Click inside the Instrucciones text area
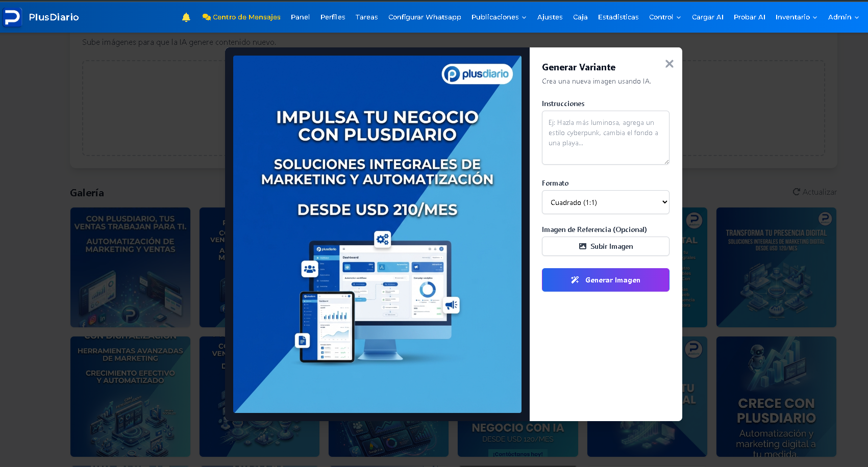 (x=605, y=138)
